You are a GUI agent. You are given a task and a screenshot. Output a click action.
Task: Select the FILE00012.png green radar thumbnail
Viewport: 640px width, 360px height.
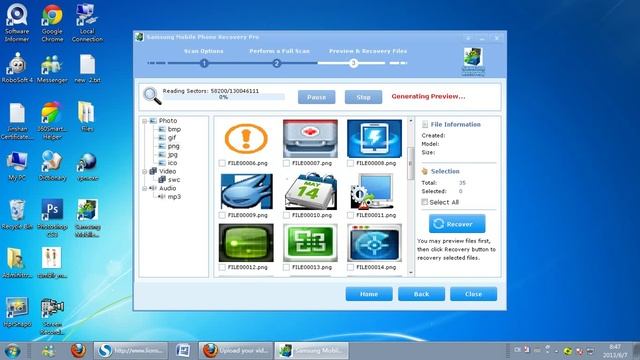[246, 243]
